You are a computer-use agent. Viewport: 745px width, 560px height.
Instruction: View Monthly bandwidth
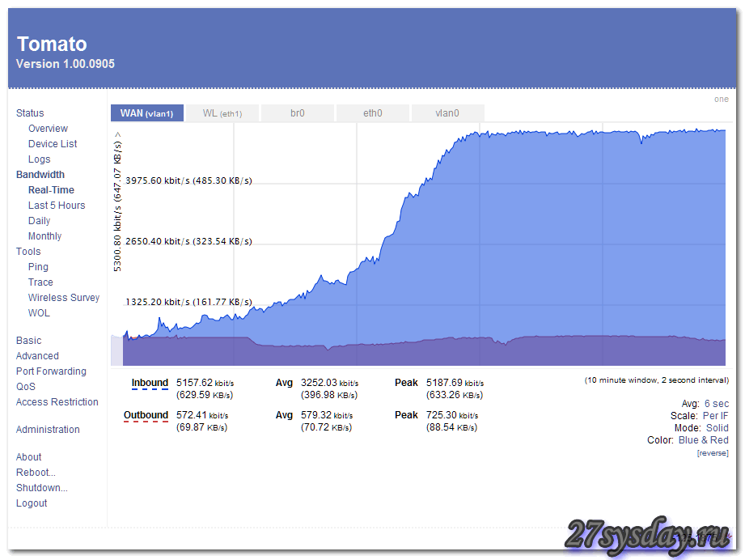pyautogui.click(x=44, y=235)
